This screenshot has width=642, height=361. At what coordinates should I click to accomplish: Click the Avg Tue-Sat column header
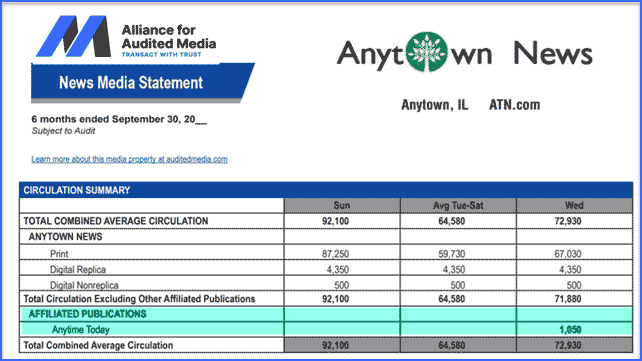click(458, 205)
